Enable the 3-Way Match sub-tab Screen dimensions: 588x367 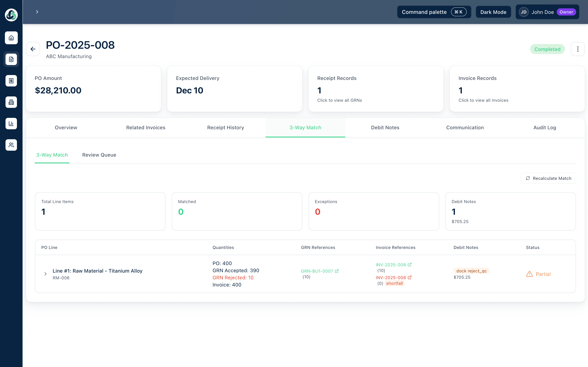[52, 155]
